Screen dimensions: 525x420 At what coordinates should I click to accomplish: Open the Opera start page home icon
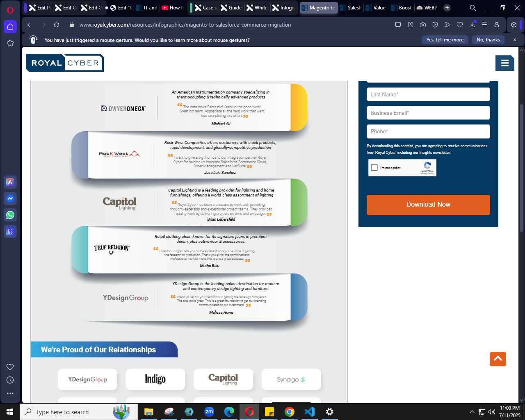10,27
